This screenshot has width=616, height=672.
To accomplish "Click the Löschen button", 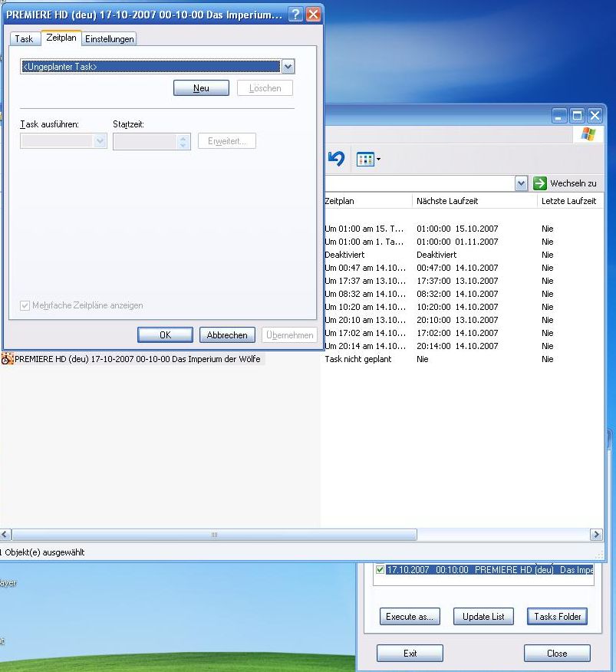I will click(265, 88).
